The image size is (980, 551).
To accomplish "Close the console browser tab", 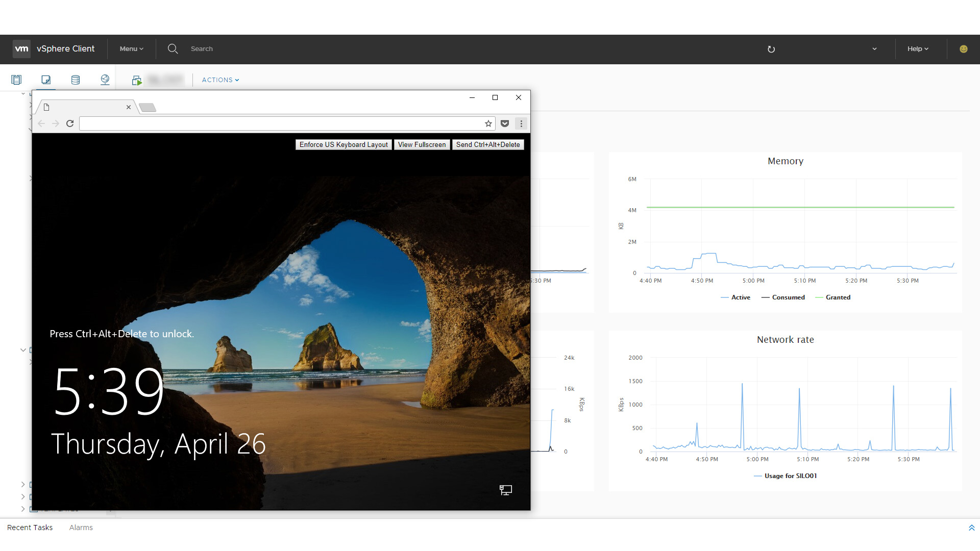I will pyautogui.click(x=129, y=107).
